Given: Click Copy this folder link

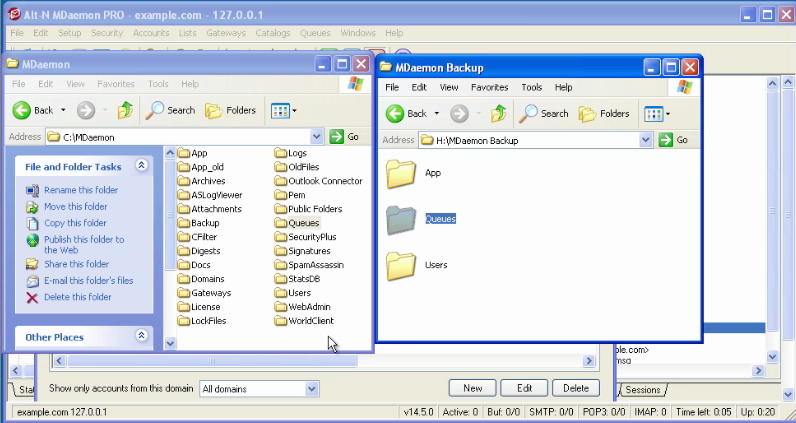Looking at the screenshot, I should click(x=75, y=223).
